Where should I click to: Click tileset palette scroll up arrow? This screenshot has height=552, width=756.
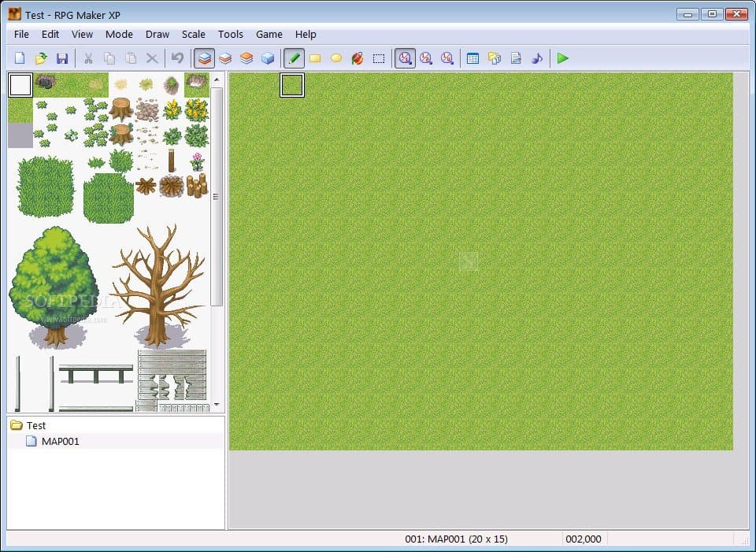[x=217, y=79]
